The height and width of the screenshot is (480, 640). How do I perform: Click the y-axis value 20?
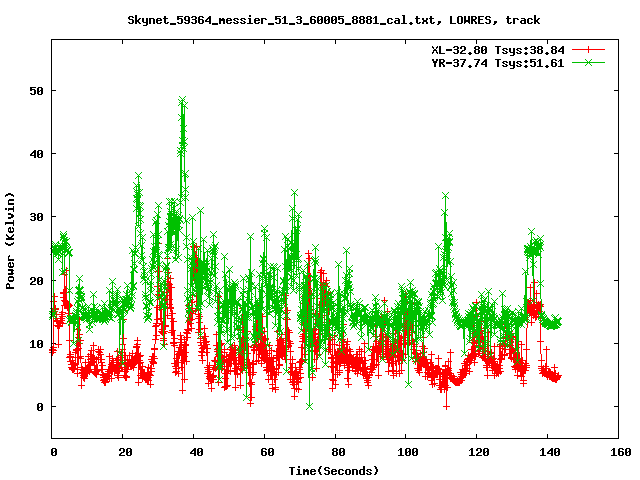(x=36, y=281)
